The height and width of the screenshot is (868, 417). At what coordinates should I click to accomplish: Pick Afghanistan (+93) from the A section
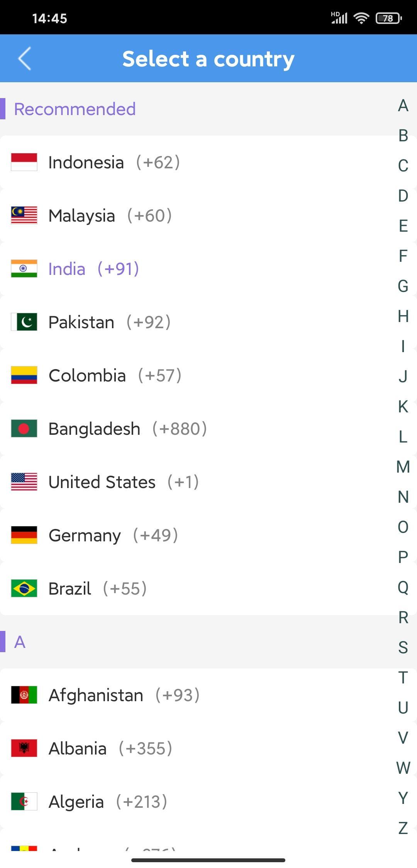tap(193, 695)
